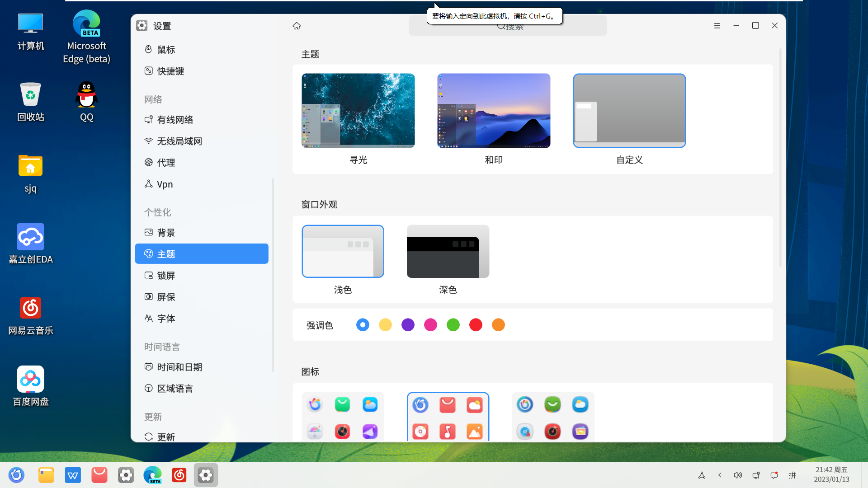Image resolution: width=868 pixels, height=488 pixels.
Task: Pick the purple accent color
Action: pyautogui.click(x=408, y=325)
